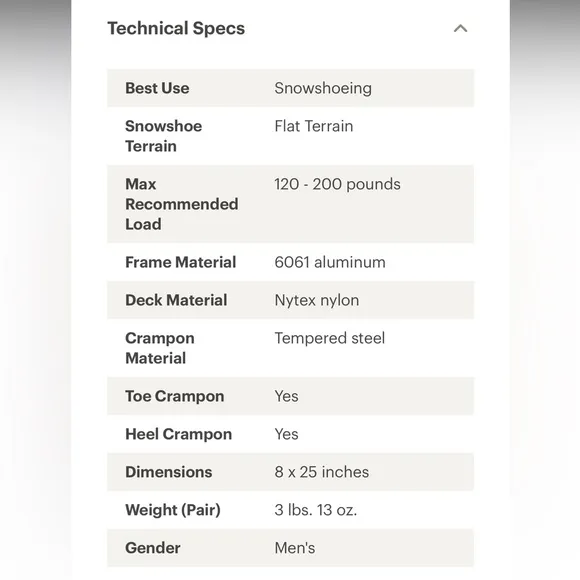Select the Crampon Material label
Screen dimensions: 580x580
coord(160,348)
